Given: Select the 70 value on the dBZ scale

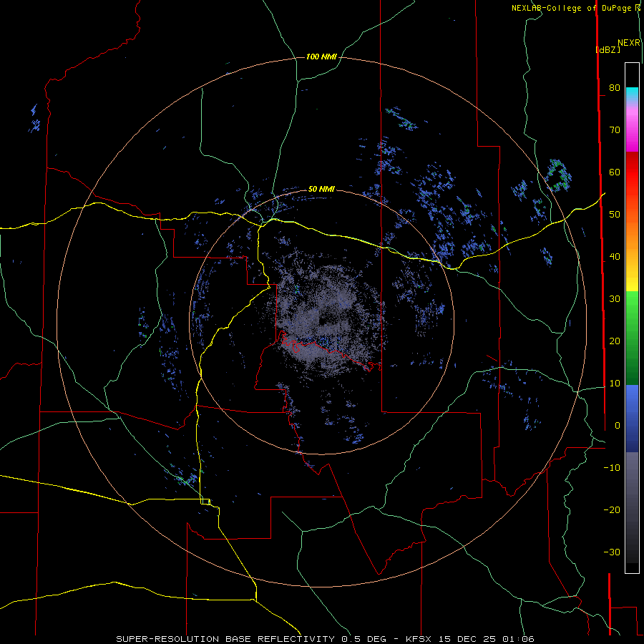Looking at the screenshot, I should pos(615,130).
